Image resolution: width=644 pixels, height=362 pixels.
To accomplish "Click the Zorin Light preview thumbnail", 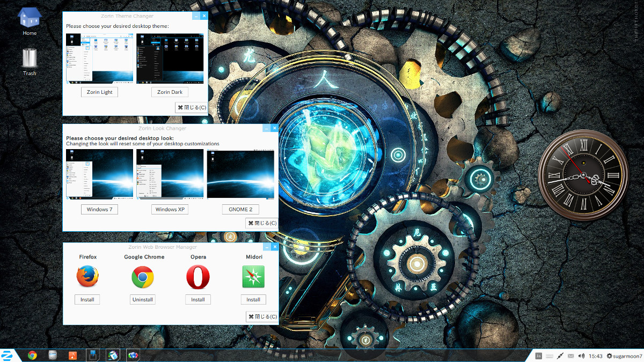I will [100, 58].
